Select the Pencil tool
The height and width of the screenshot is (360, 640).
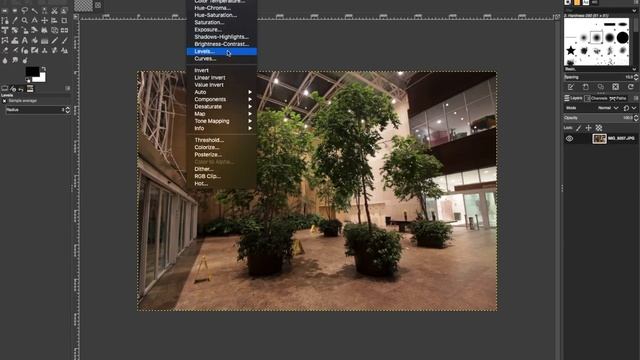pyautogui.click(x=54, y=40)
